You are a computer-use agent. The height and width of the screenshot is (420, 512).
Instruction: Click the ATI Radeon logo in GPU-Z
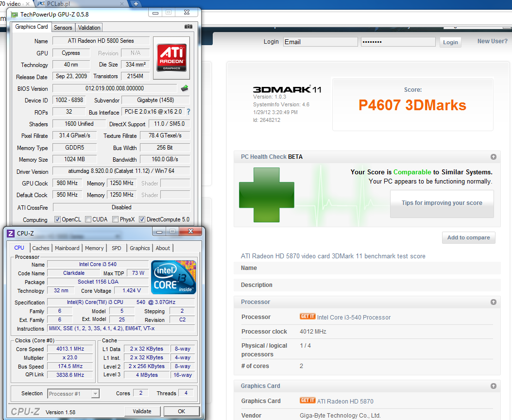pos(171,58)
